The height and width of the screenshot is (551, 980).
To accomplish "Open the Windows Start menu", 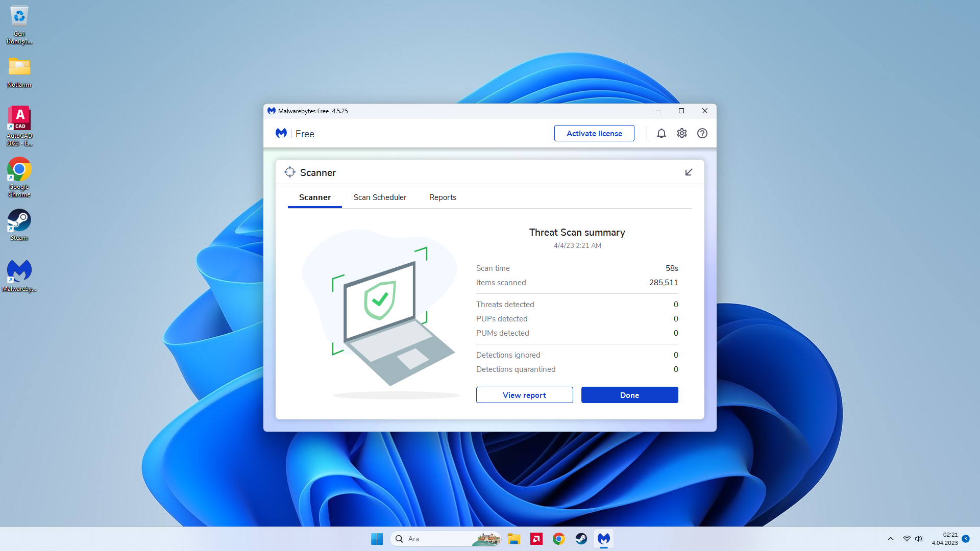I will (377, 539).
